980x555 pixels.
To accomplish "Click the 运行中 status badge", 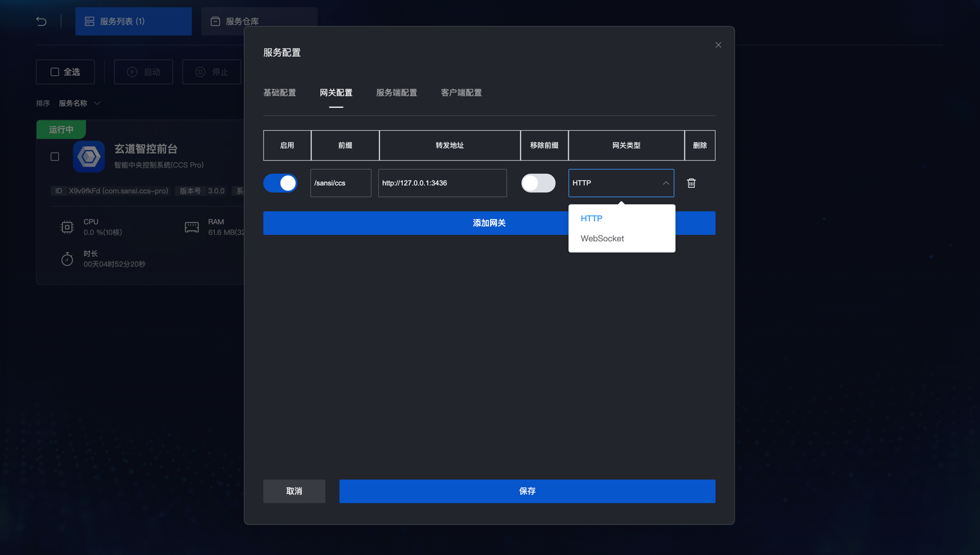I will point(61,129).
